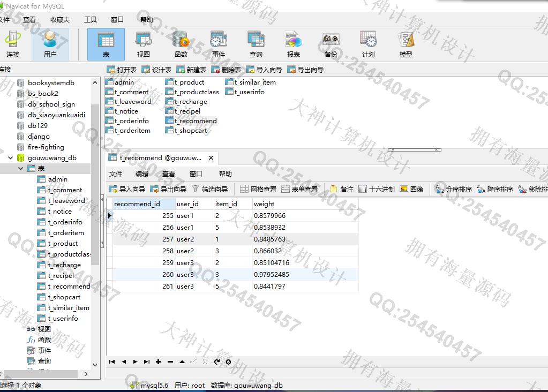The width and height of the screenshot is (548, 392).
Task: Open the 连接 (Connection) toolbar icon
Action: click(12, 44)
